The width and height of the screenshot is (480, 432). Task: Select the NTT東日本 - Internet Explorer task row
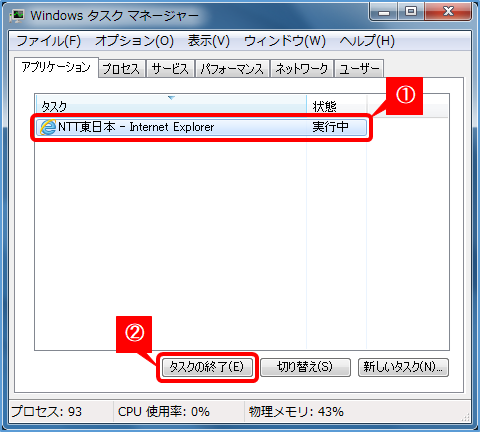coord(201,127)
